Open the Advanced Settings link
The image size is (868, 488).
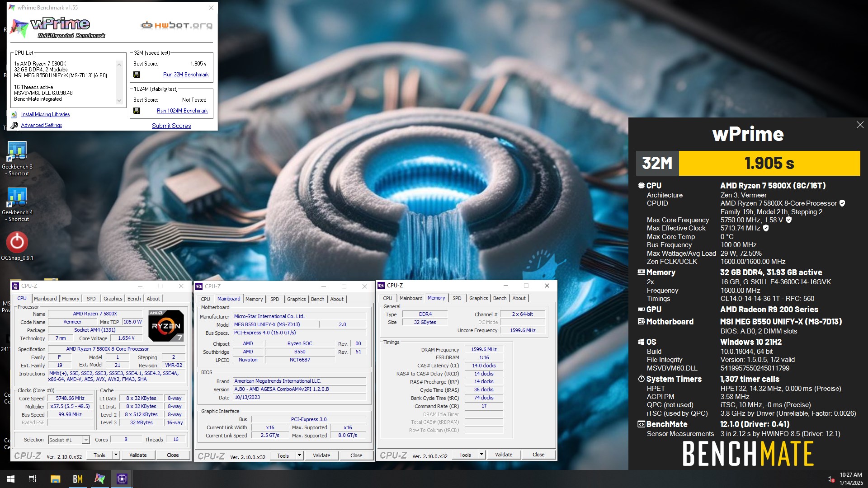pyautogui.click(x=42, y=125)
